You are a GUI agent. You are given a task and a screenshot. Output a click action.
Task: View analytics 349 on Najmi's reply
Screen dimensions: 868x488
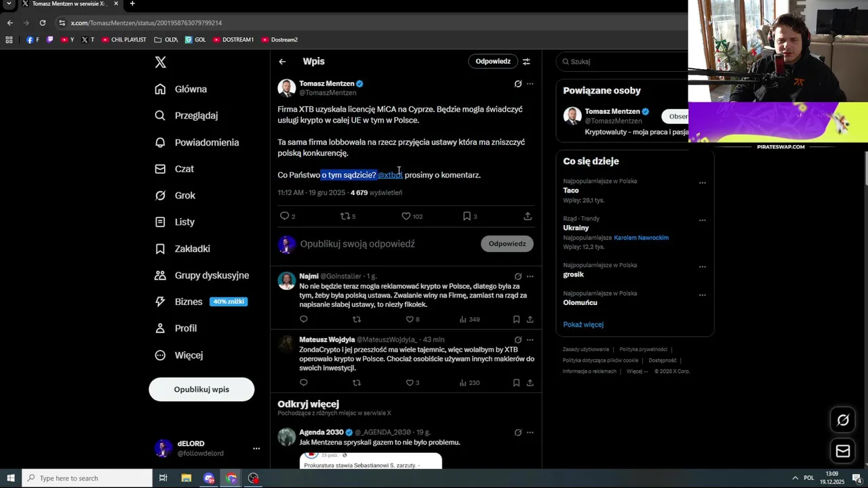pos(469,319)
